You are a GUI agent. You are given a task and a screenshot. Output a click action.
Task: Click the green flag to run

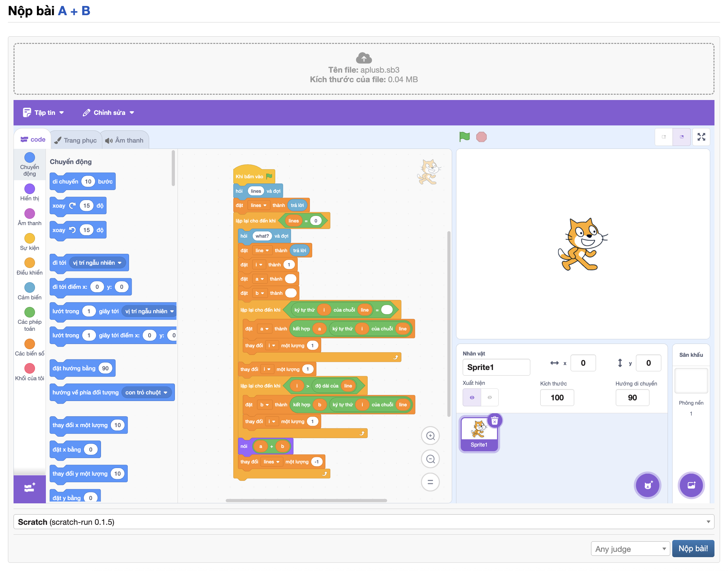pos(464,137)
